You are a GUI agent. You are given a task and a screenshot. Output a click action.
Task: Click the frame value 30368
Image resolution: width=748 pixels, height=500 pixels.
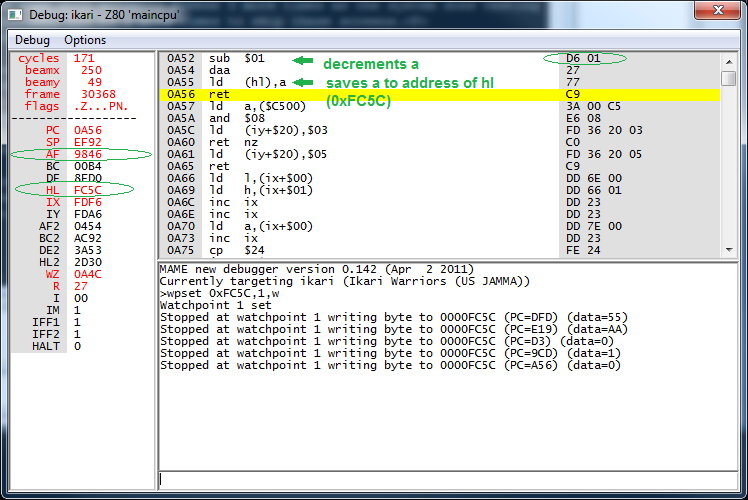[98, 94]
